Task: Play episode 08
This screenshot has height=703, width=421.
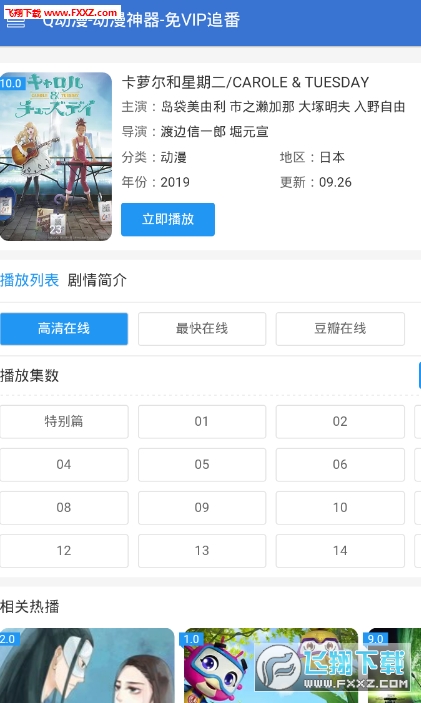Action: pos(64,508)
